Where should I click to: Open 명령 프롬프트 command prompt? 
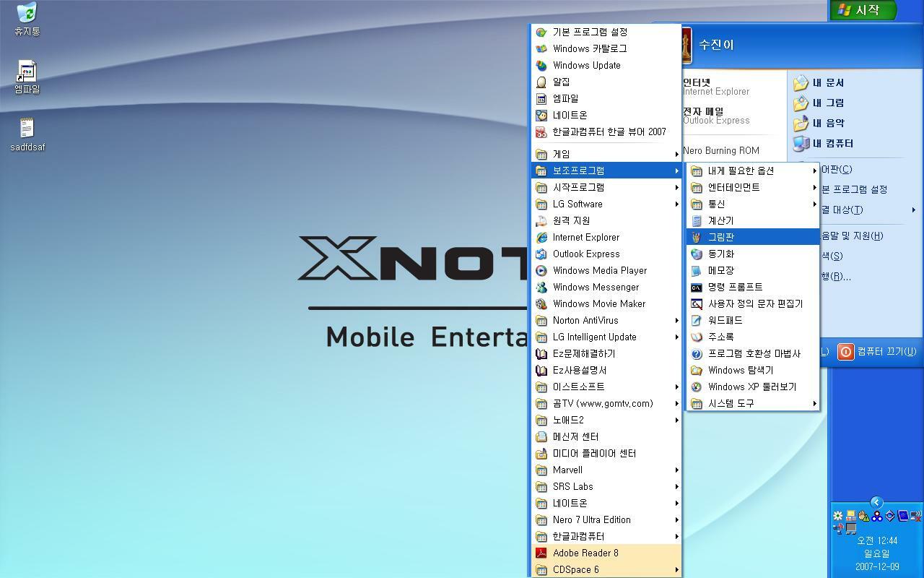(753, 287)
